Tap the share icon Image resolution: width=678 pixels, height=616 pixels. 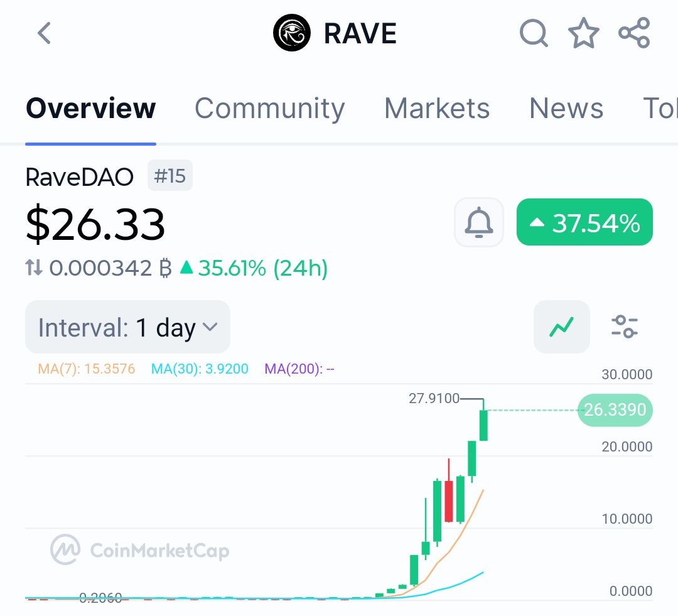tap(634, 33)
